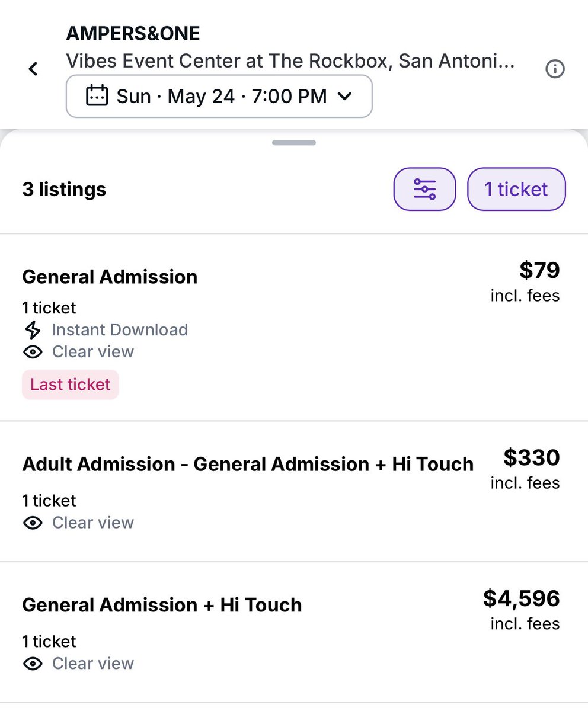
Task: Tap the back arrow icon
Action: pyautogui.click(x=33, y=69)
